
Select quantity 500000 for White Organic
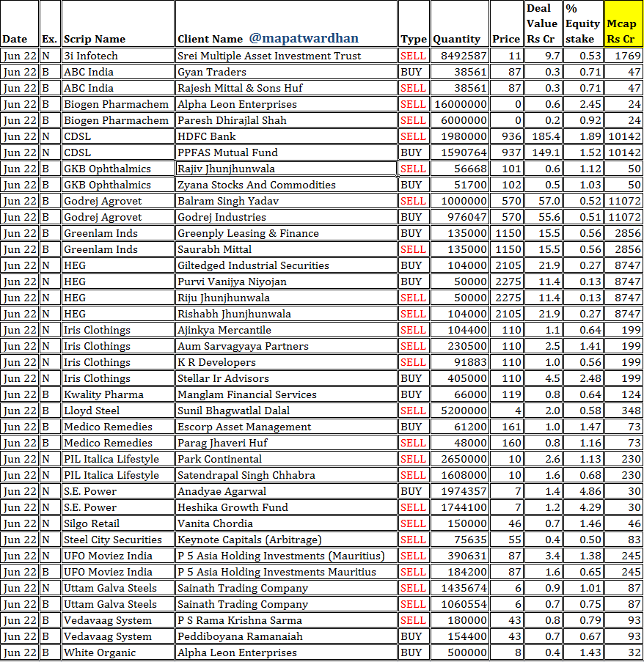click(459, 652)
